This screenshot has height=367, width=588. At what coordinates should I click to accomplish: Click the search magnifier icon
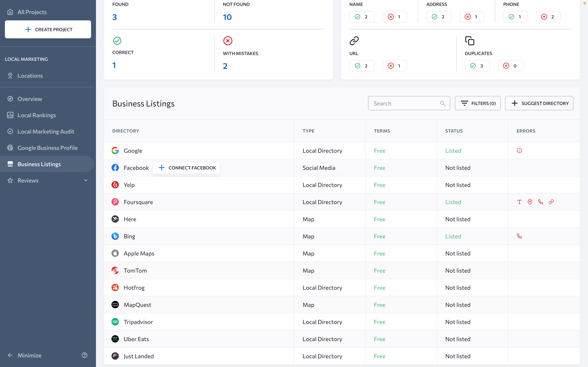[442, 103]
